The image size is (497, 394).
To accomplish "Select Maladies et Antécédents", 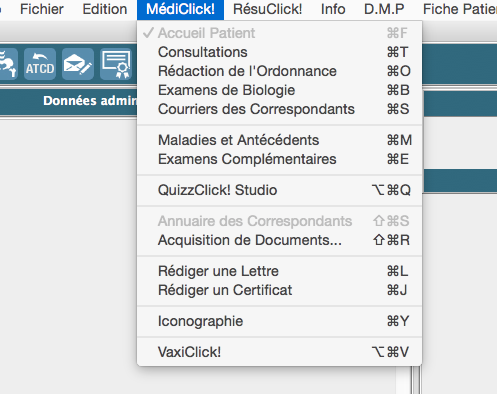I will 279,140.
